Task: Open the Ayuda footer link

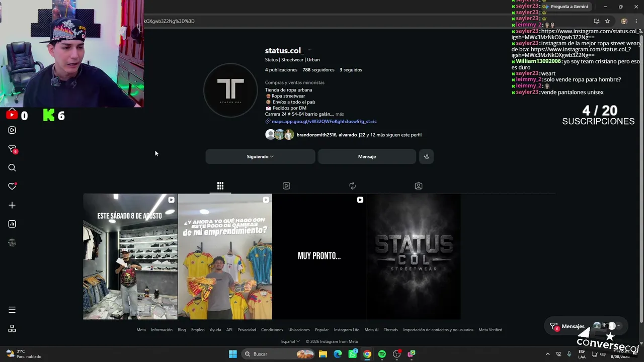Action: tap(215, 330)
